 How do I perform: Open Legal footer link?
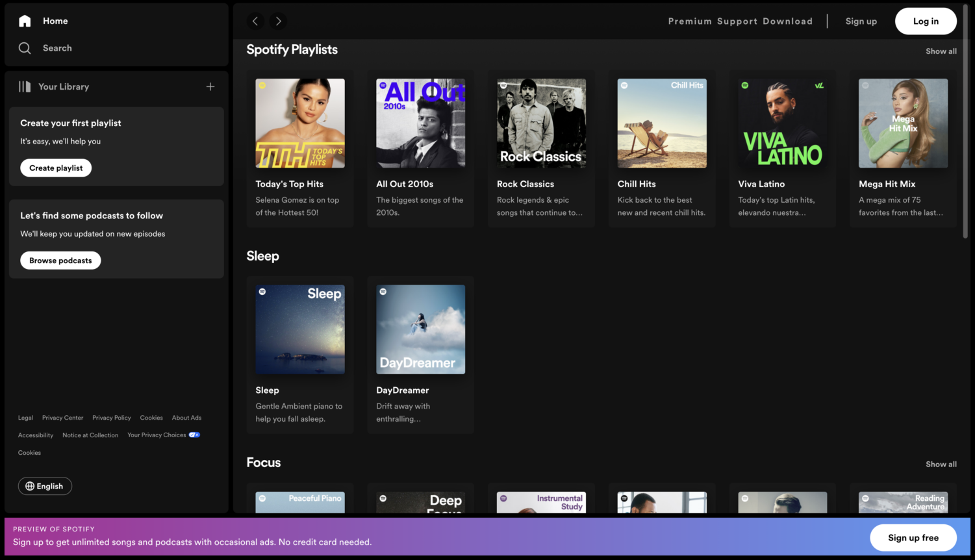(25, 418)
